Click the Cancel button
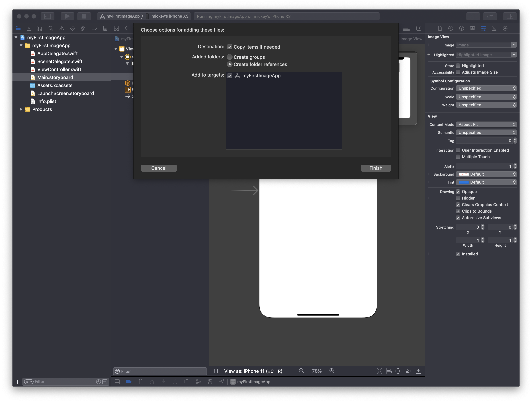The image size is (532, 402). click(x=159, y=168)
